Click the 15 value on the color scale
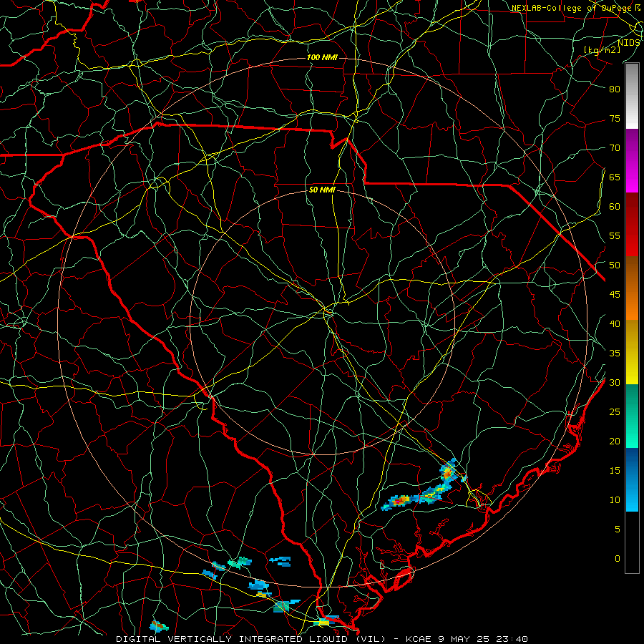The width and height of the screenshot is (644, 644). 615,471
